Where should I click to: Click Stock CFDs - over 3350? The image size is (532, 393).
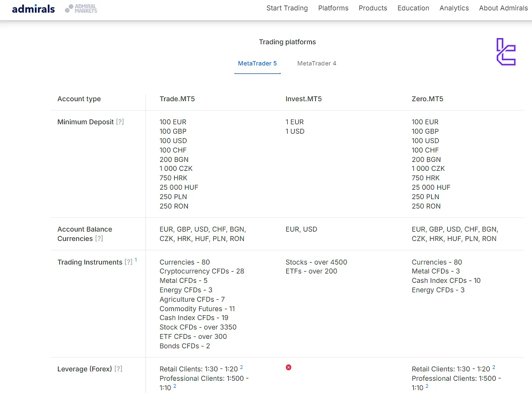click(198, 327)
